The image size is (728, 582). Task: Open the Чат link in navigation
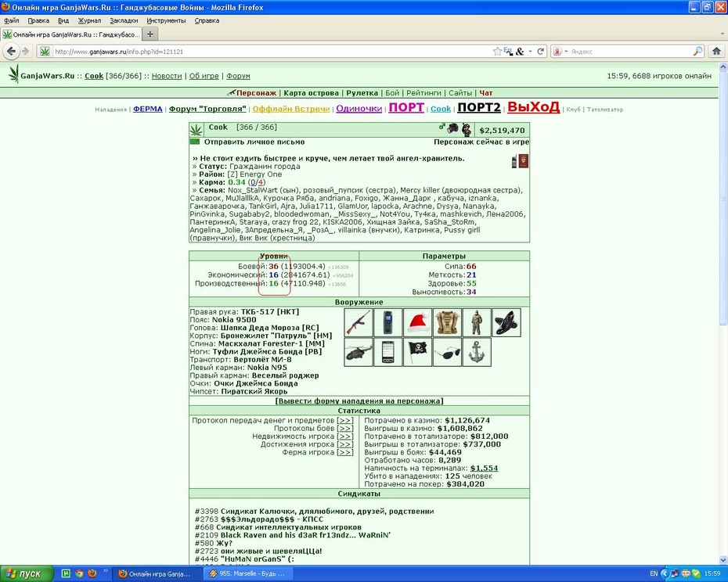click(x=485, y=93)
